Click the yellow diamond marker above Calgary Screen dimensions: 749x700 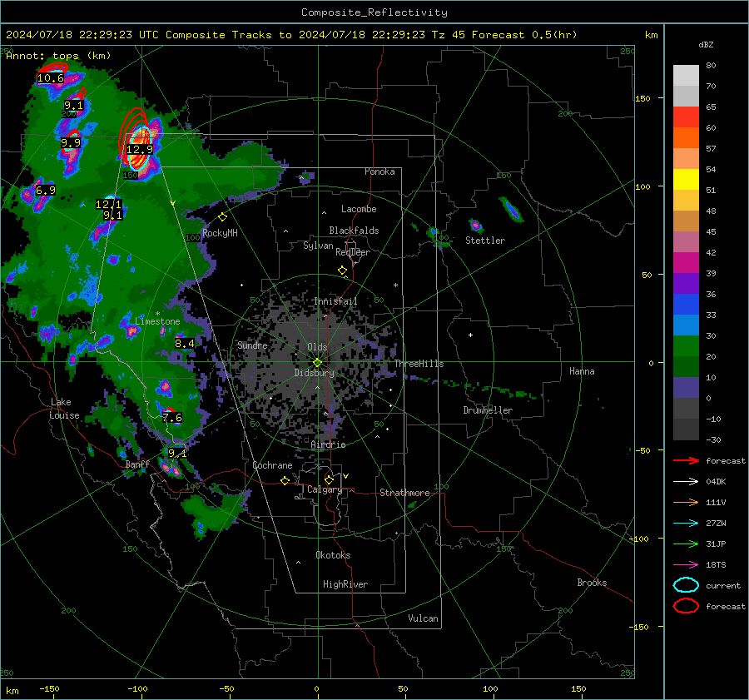[x=329, y=479]
